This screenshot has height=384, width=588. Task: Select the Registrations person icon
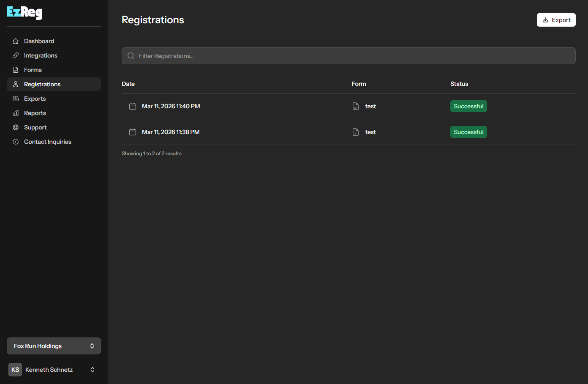[x=16, y=84]
